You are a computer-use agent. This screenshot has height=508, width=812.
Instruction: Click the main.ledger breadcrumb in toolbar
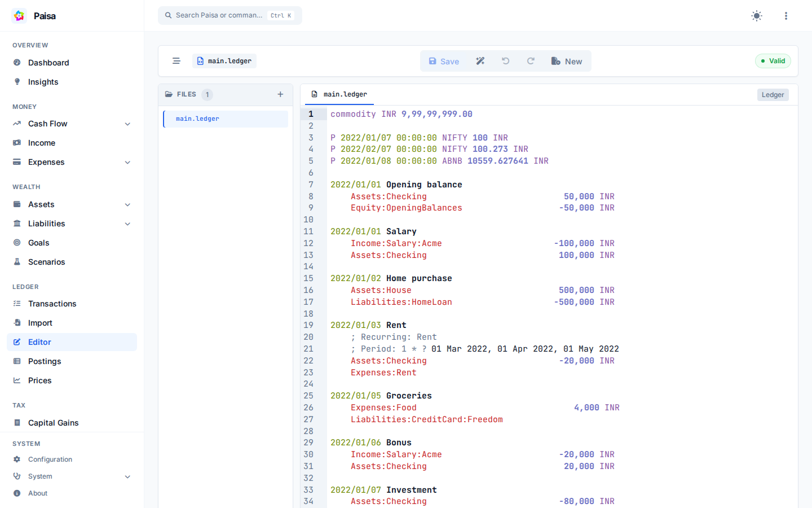[224, 61]
